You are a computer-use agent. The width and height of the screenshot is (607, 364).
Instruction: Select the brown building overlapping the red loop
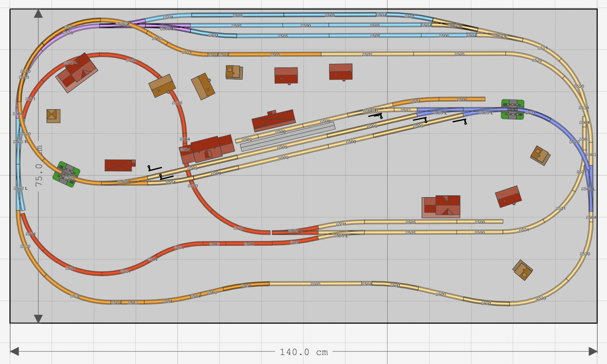click(162, 86)
